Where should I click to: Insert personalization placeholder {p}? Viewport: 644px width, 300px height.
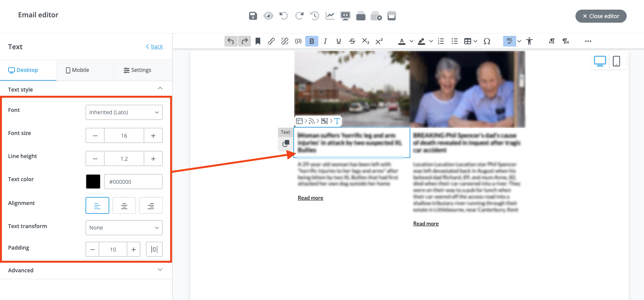[x=298, y=41]
